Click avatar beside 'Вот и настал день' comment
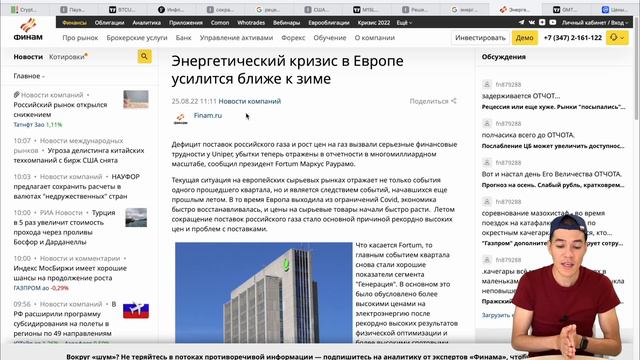This screenshot has height=360, width=640. [x=487, y=162]
